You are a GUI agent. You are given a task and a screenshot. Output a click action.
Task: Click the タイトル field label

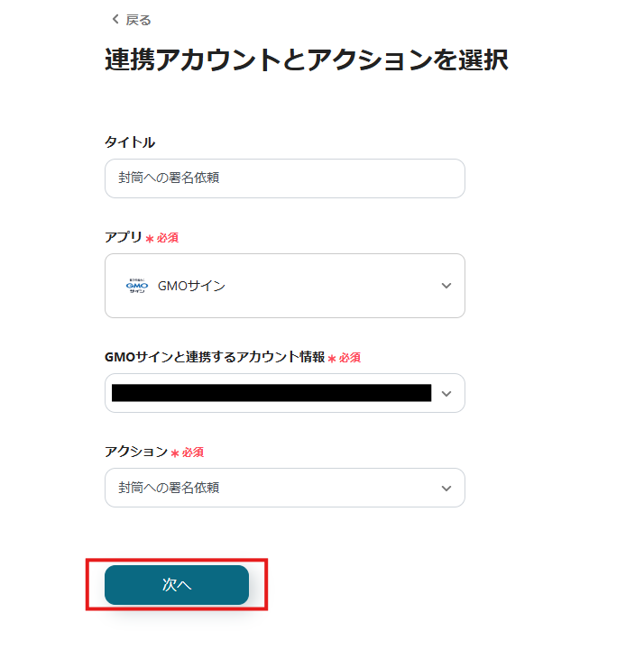130,142
